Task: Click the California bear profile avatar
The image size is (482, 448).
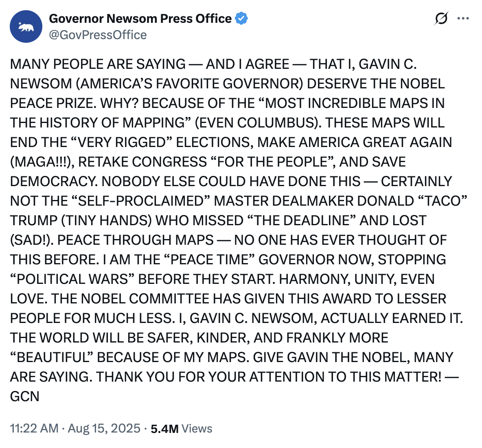Action: (26, 27)
